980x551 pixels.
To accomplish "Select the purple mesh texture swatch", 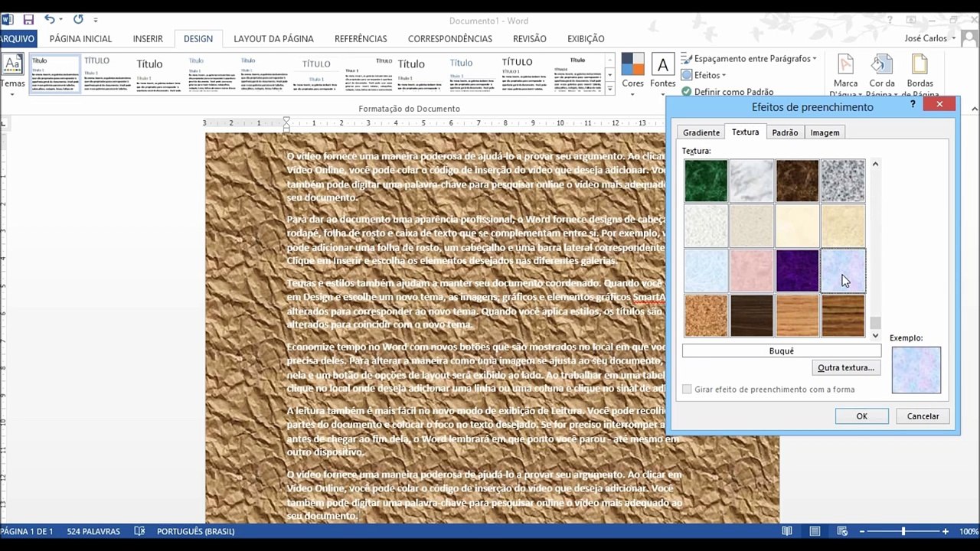I will pos(797,270).
